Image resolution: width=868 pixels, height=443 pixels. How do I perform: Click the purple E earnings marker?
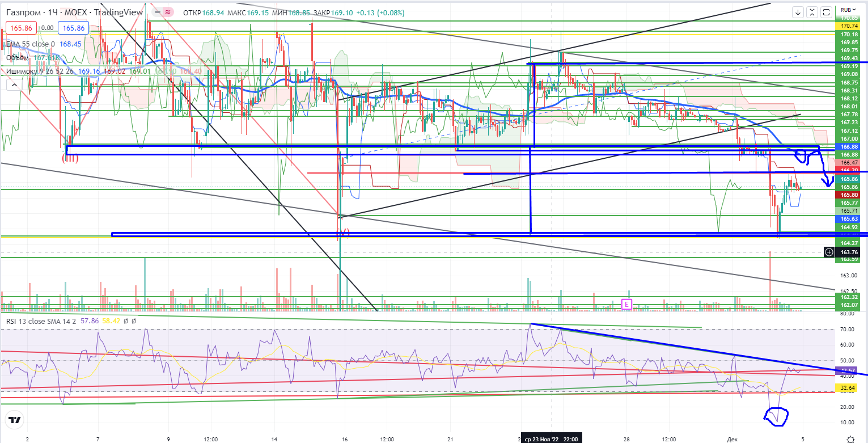tap(626, 304)
